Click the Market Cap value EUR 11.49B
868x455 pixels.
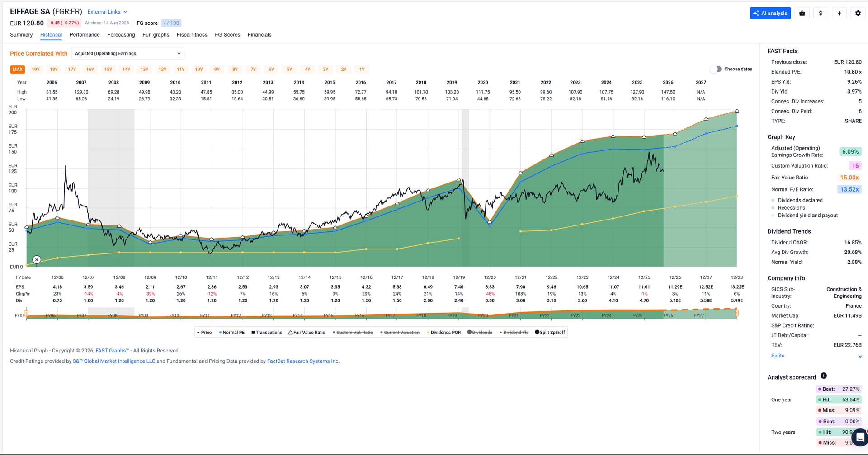(x=848, y=316)
